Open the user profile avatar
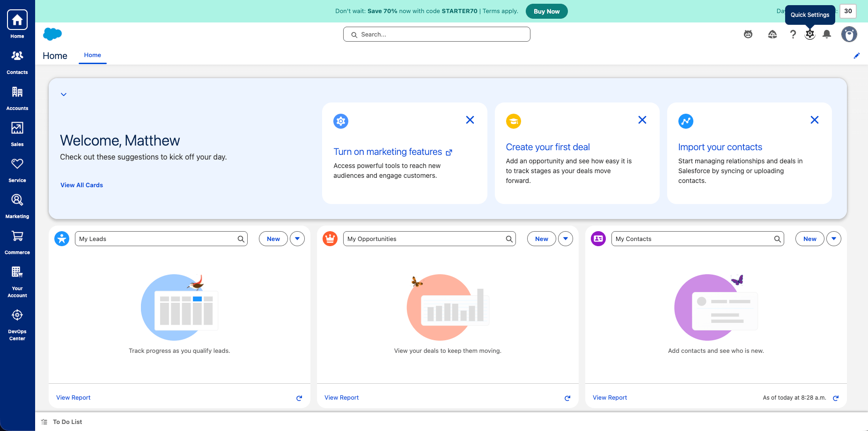Image resolution: width=868 pixels, height=431 pixels. [x=849, y=34]
